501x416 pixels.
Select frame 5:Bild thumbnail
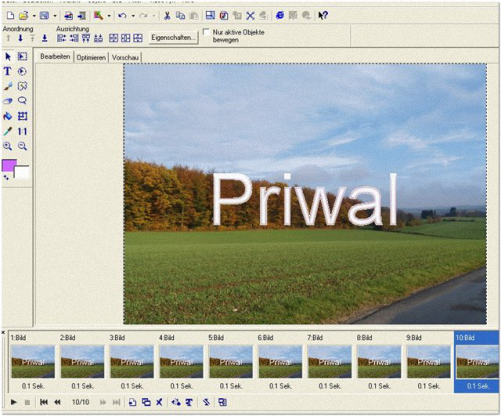[x=231, y=362]
